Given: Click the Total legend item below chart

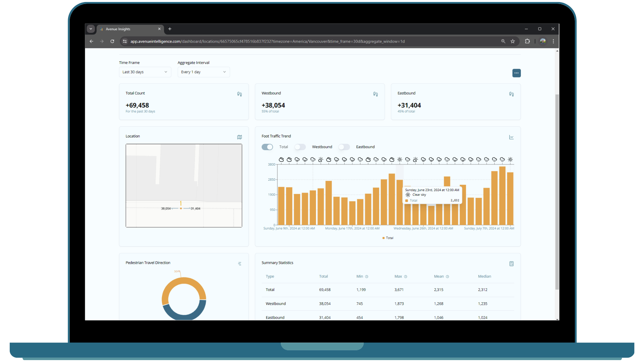Looking at the screenshot, I should pyautogui.click(x=388, y=238).
